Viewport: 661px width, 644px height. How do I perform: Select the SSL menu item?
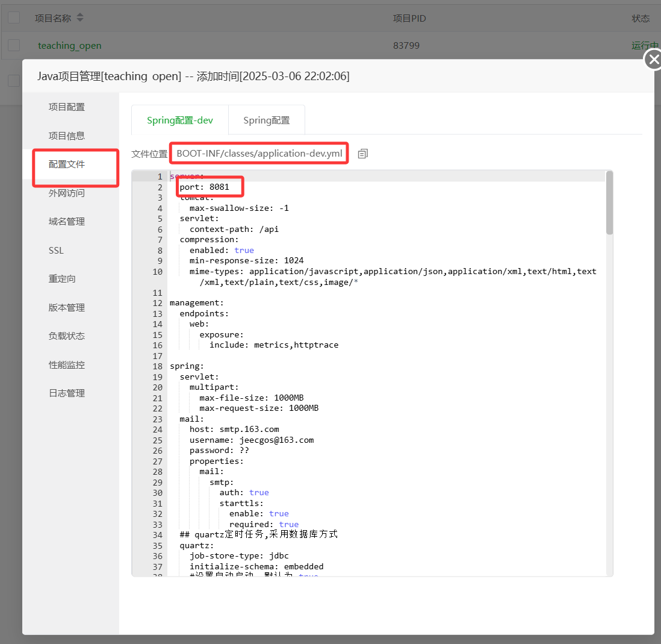[x=56, y=250]
